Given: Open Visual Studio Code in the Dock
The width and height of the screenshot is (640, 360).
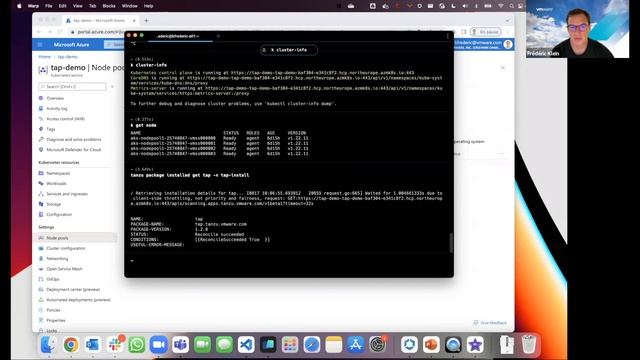Looking at the screenshot, I should 246,345.
